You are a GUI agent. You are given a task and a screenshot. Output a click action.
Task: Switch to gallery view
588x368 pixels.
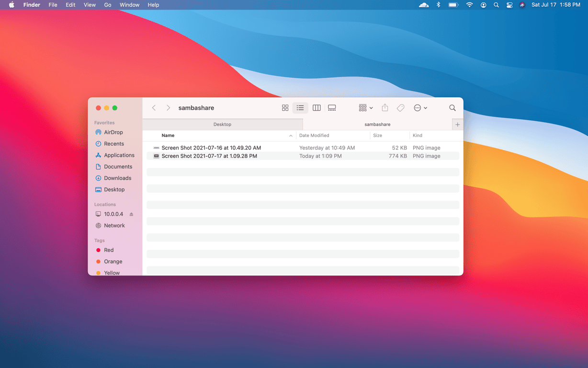332,108
